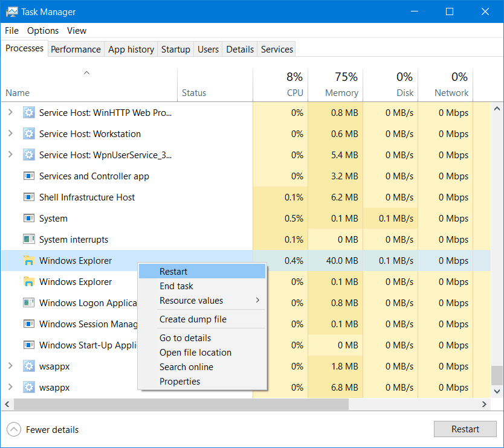
Task: Click the Services and Controller app icon
Action: (29, 176)
